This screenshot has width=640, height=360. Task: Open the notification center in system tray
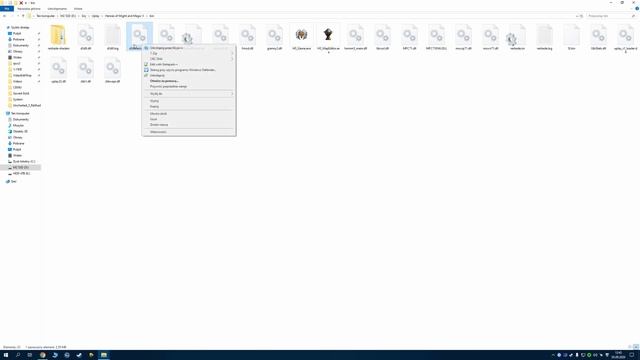632,355
